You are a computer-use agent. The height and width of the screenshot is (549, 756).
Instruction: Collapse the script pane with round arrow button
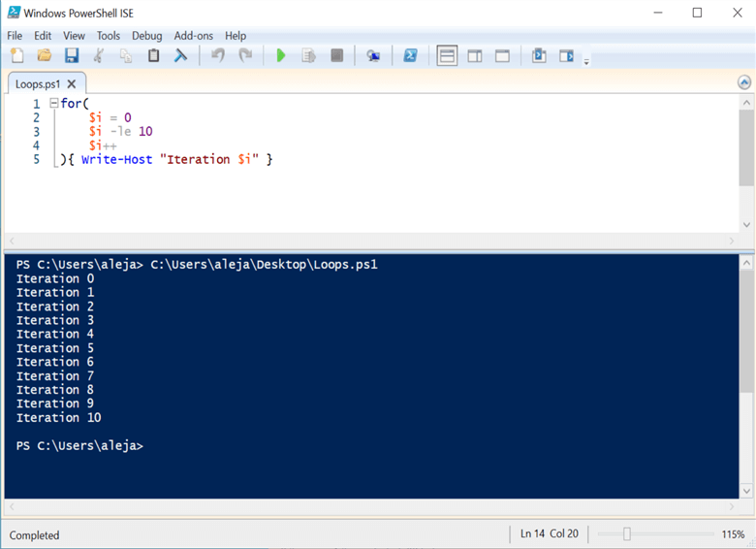tap(744, 82)
